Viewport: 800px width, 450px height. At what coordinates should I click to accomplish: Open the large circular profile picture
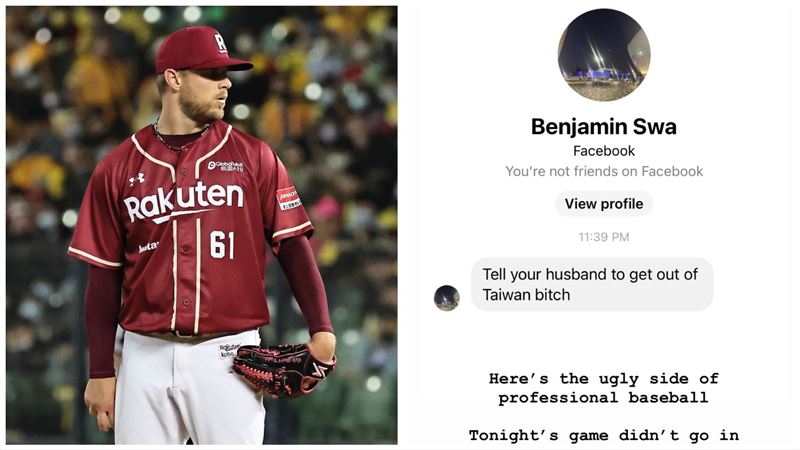[604, 55]
